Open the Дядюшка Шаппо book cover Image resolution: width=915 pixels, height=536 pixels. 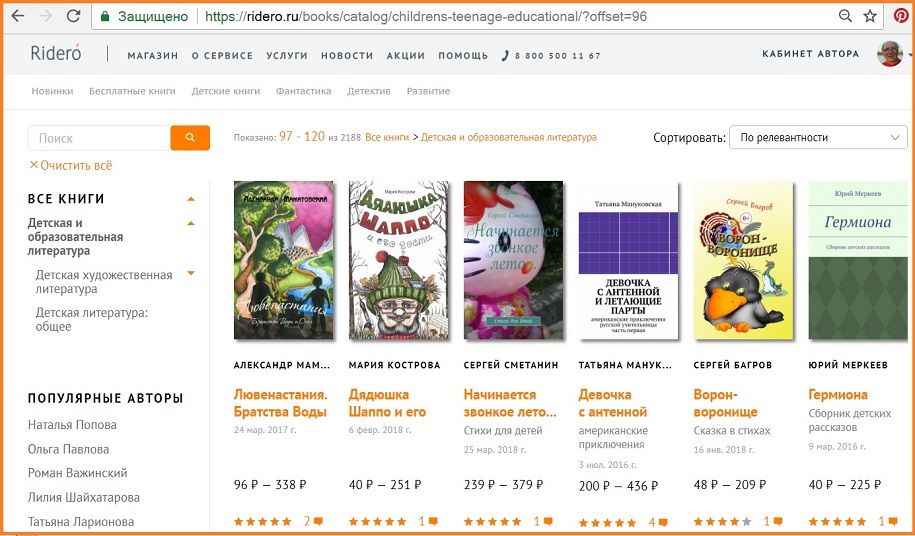(x=399, y=260)
